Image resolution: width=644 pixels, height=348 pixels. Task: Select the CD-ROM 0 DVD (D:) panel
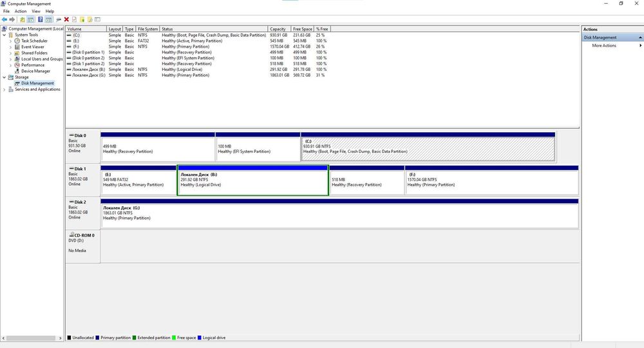[82, 246]
